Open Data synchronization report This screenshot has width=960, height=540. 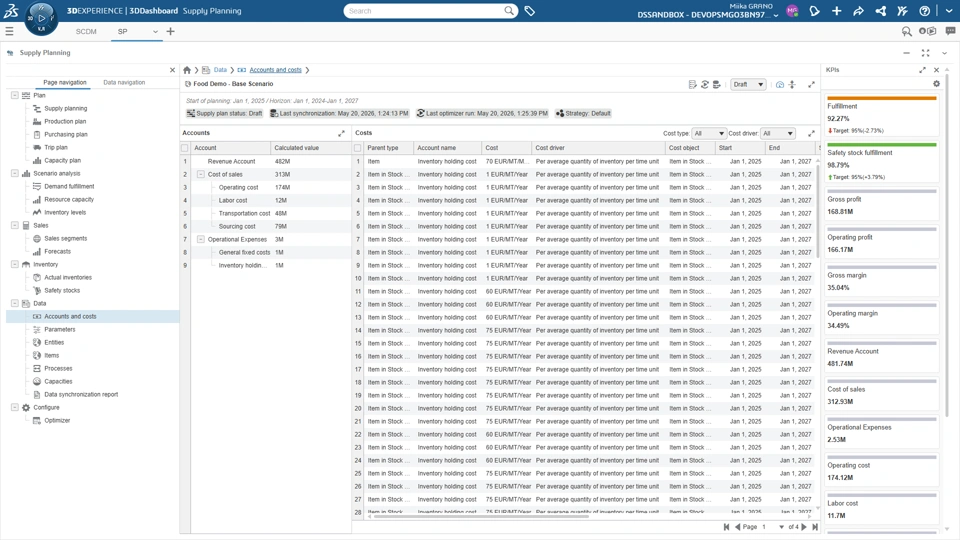click(81, 394)
